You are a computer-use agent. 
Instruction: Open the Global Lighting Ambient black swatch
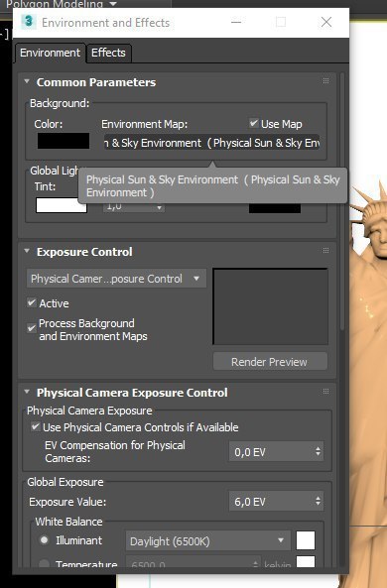pos(275,208)
